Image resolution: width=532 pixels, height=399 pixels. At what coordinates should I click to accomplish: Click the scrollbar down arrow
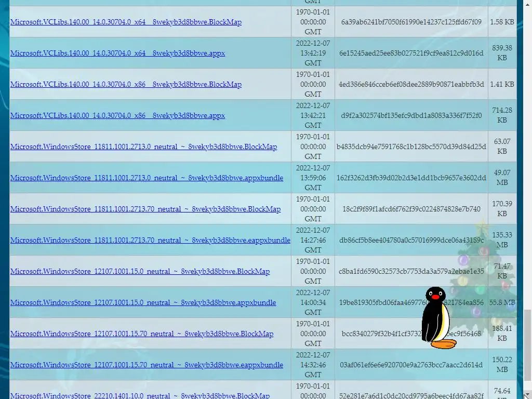click(528, 395)
